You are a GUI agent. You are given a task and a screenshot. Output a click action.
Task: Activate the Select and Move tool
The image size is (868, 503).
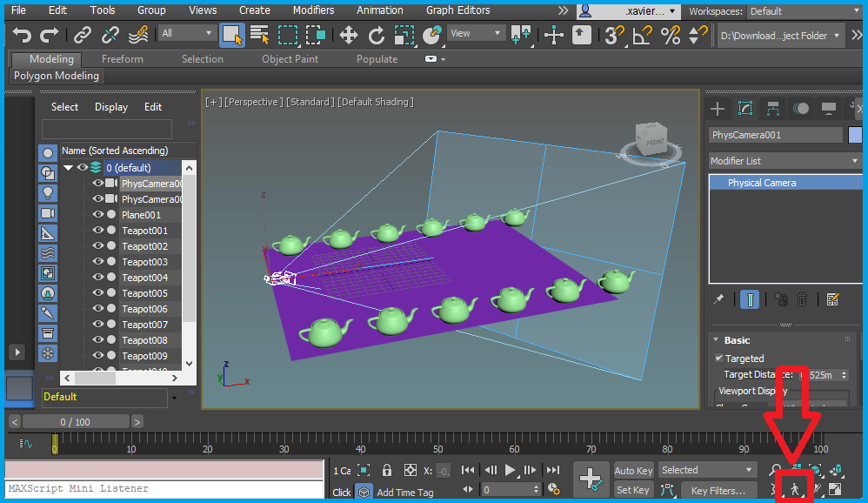click(x=348, y=36)
